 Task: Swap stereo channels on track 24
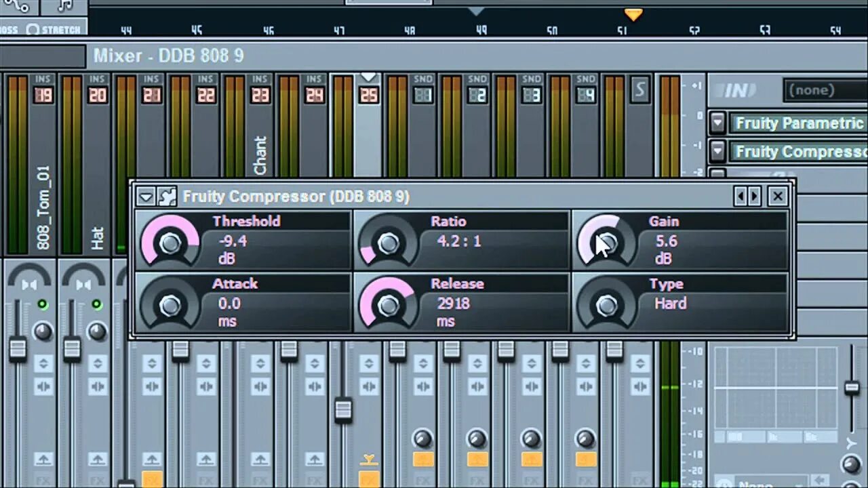[315, 387]
